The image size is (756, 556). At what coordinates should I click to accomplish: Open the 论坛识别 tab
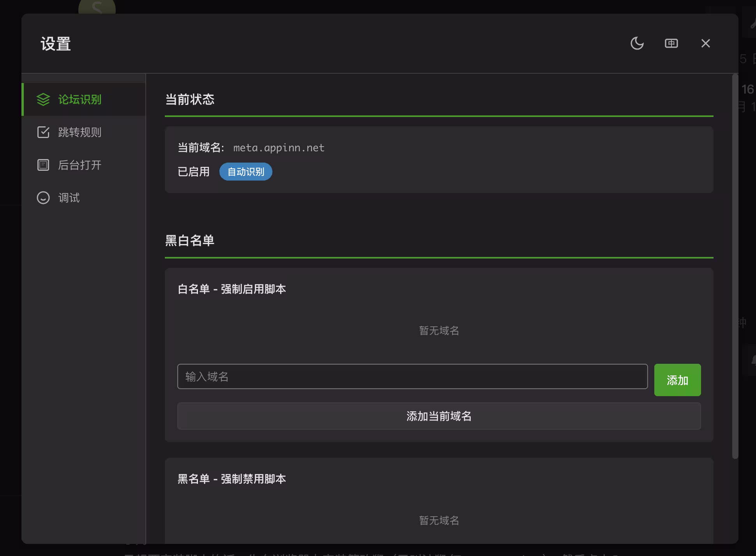pyautogui.click(x=79, y=99)
